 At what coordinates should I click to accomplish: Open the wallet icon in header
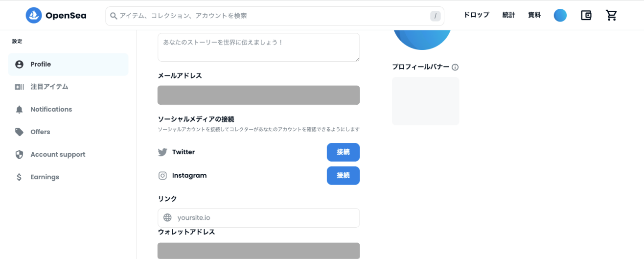coord(586,15)
